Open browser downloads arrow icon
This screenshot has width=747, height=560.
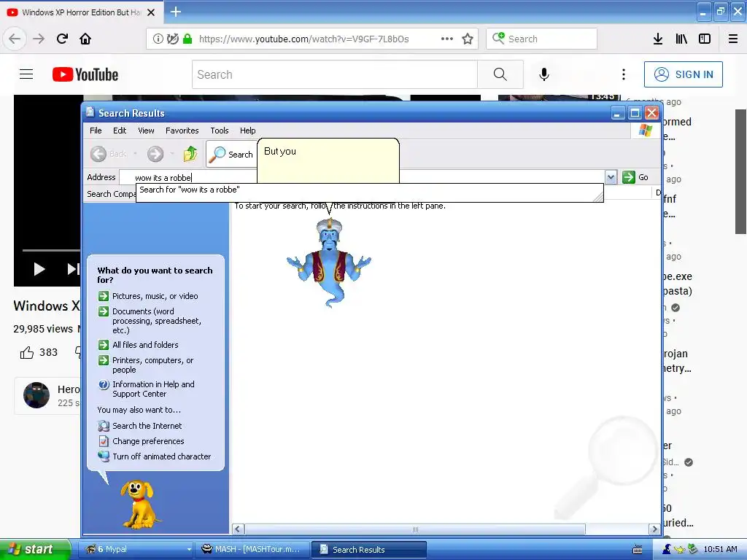click(658, 39)
